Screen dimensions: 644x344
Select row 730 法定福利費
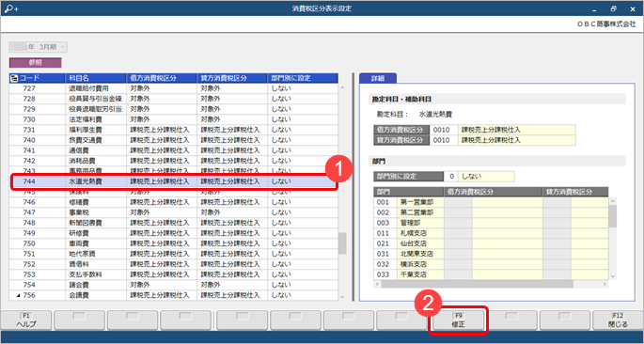coord(173,119)
